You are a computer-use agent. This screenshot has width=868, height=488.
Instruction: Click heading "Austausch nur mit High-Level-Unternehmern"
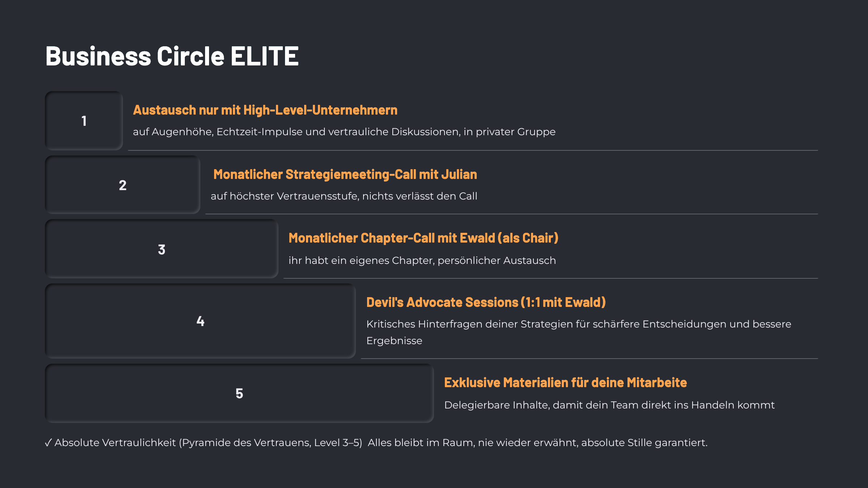(265, 110)
